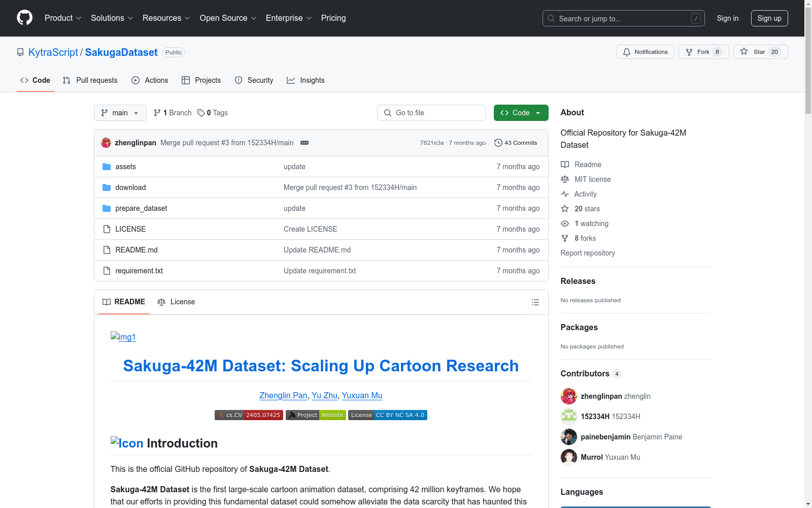812x508 pixels.
Task: Open the download folder
Action: click(x=130, y=187)
